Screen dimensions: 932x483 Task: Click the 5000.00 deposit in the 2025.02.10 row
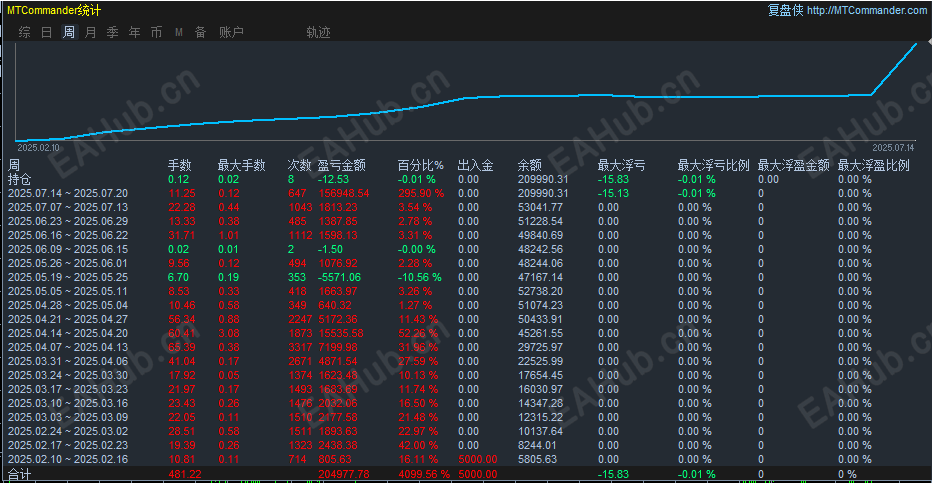(478, 459)
